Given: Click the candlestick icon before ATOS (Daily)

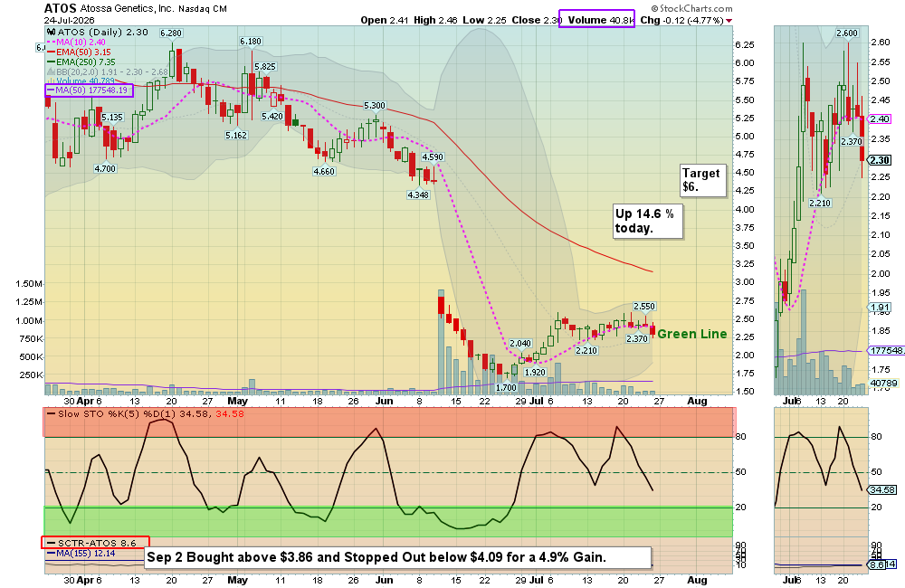Looking at the screenshot, I should coord(51,33).
